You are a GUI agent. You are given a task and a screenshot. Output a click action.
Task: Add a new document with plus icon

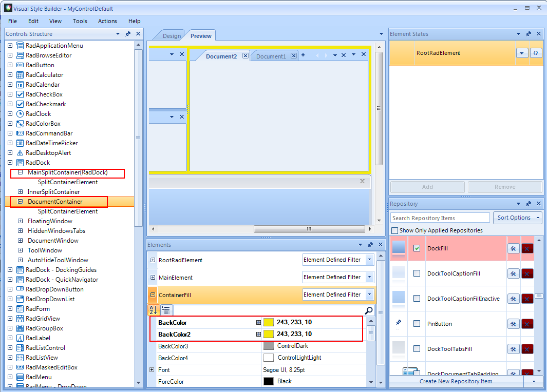303,55
